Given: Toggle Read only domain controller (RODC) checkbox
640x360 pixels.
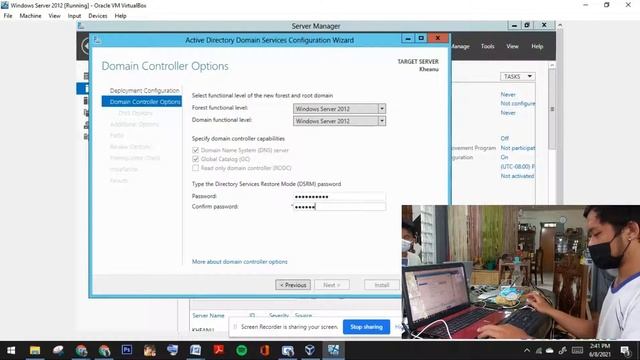Looking at the screenshot, I should [196, 168].
